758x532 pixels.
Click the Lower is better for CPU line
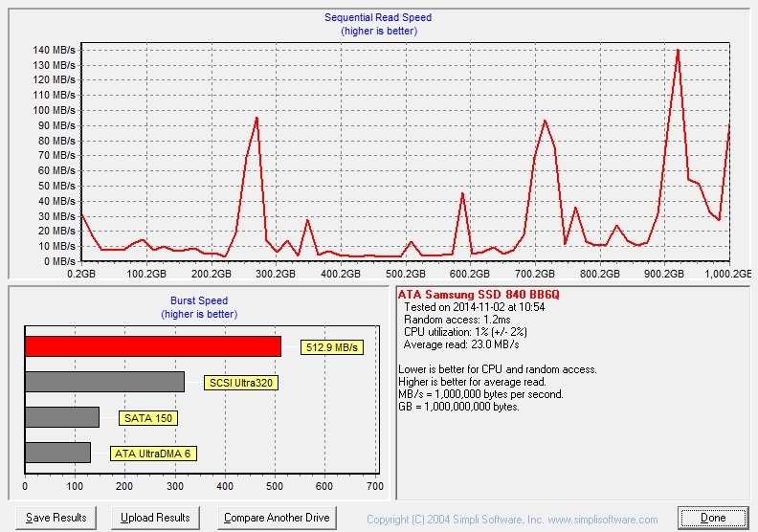[498, 369]
